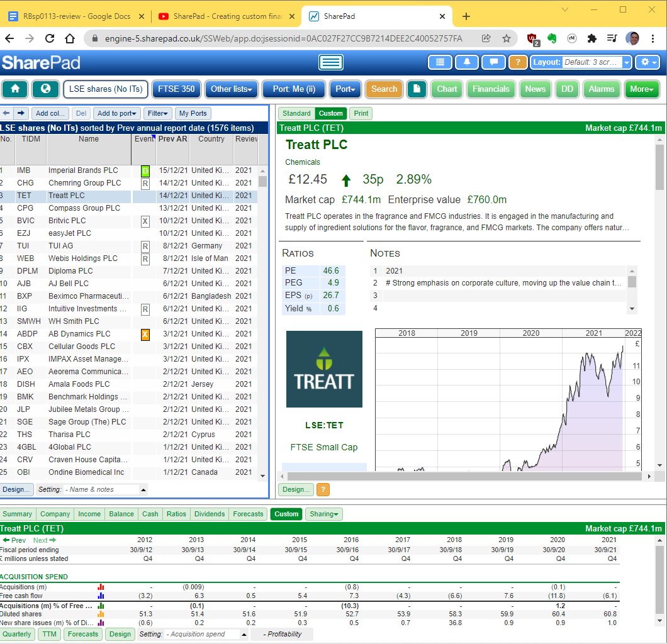Switch to the SharePad YouTube browser tab

pos(227,16)
